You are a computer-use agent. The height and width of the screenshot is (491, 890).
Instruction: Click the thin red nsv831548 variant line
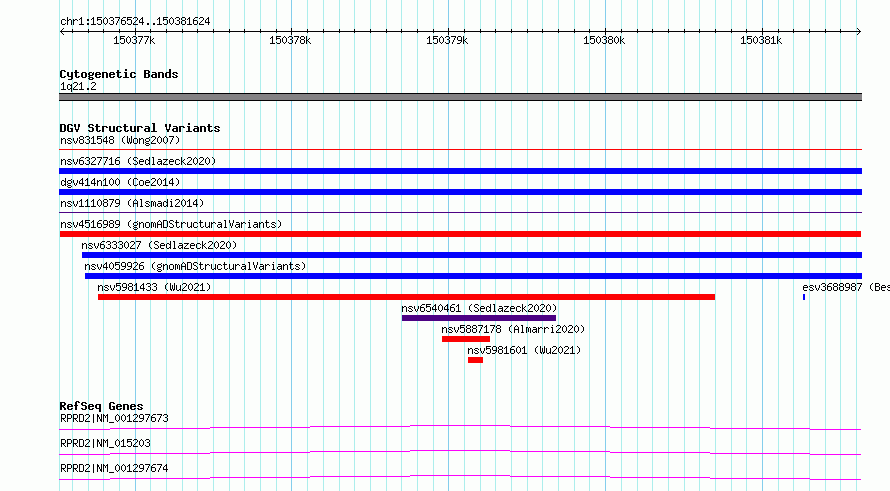point(460,150)
